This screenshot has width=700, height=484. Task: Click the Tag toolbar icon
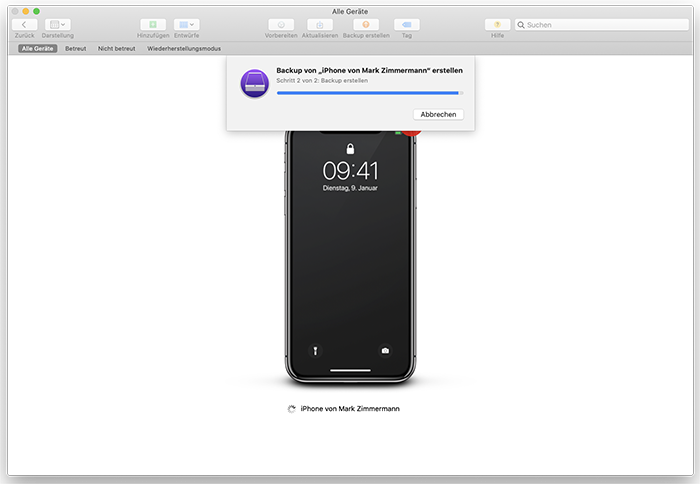406,24
